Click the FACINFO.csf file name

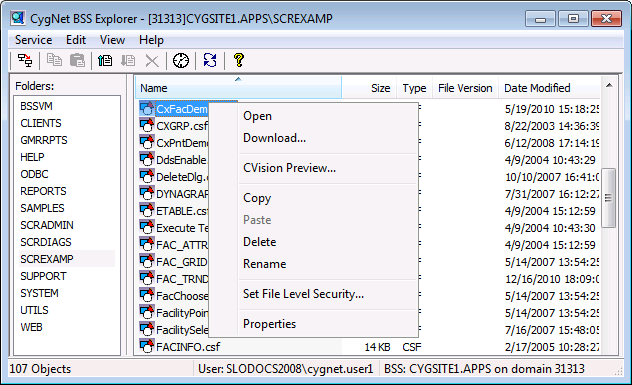tap(188, 347)
